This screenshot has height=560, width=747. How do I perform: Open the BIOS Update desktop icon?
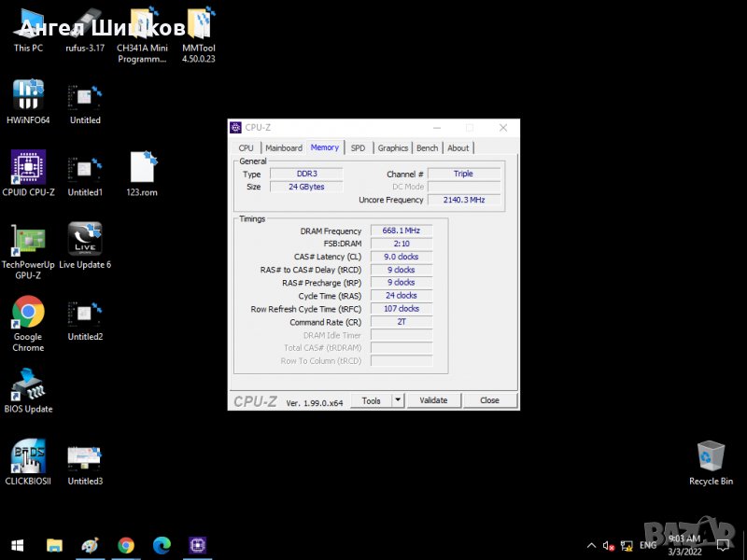(x=28, y=385)
